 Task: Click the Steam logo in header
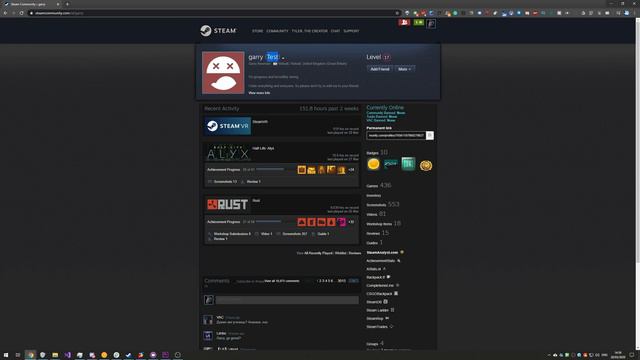pos(218,31)
